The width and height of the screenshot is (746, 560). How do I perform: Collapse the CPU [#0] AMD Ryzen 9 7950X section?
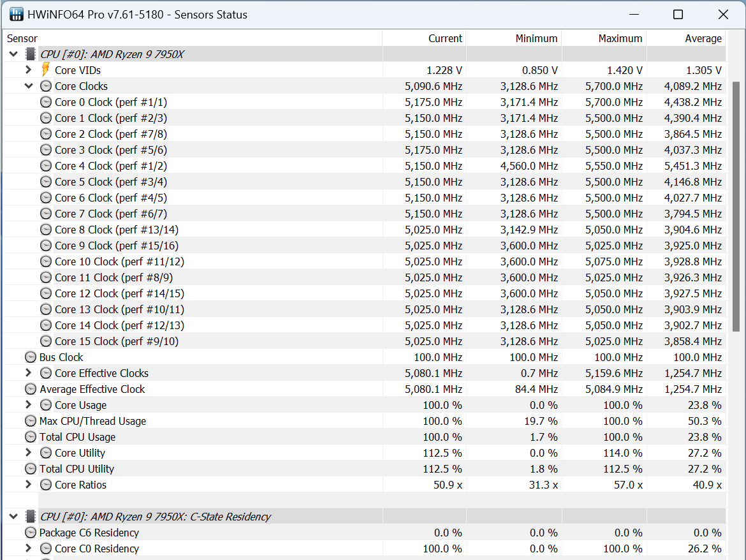pyautogui.click(x=13, y=54)
